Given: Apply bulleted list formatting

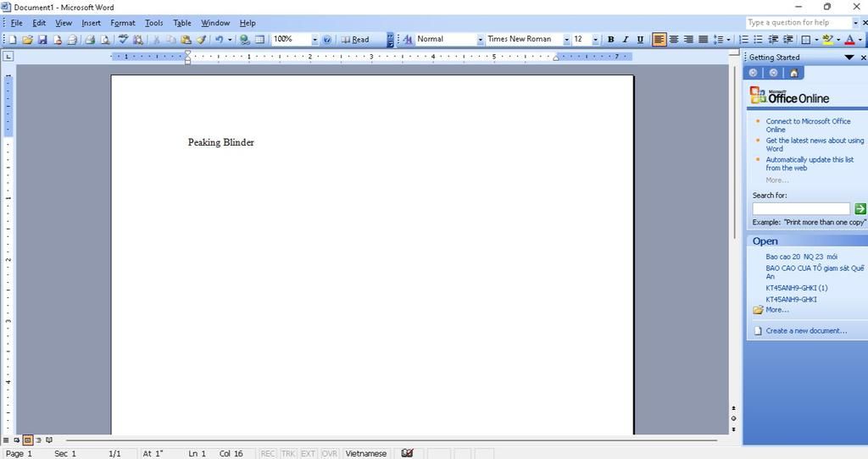Looking at the screenshot, I should (x=759, y=39).
